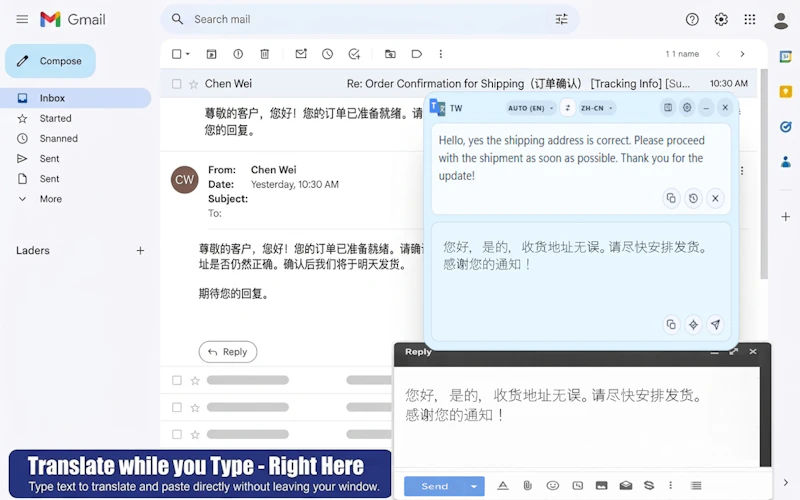The height and width of the screenshot is (500, 800).
Task: Open the Sent item with document icon
Action: (49, 179)
